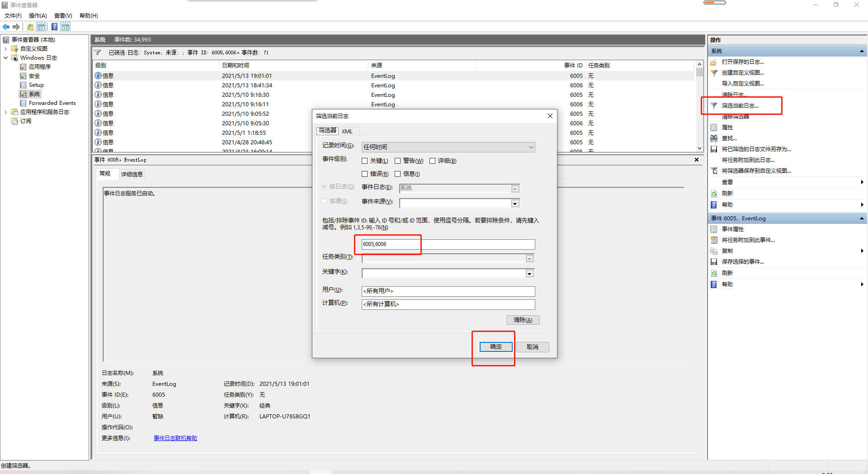
Task: Collapse the Windows 日志 tree node
Action: (5, 58)
